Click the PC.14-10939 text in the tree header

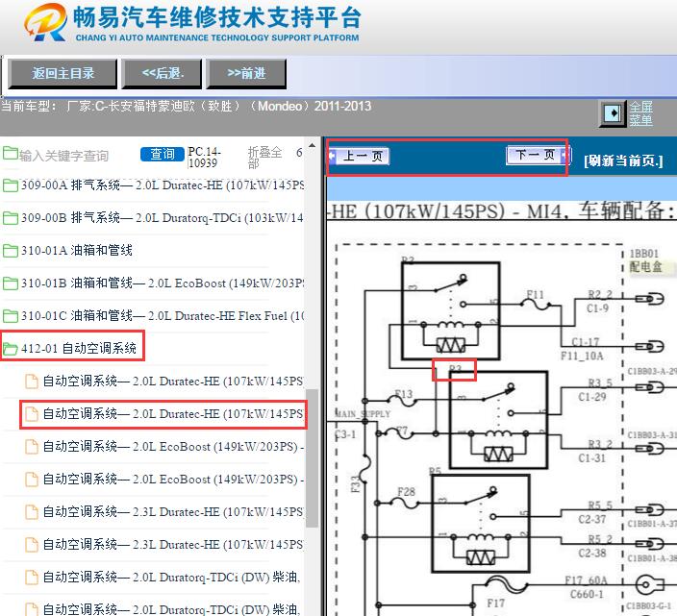tap(204, 158)
